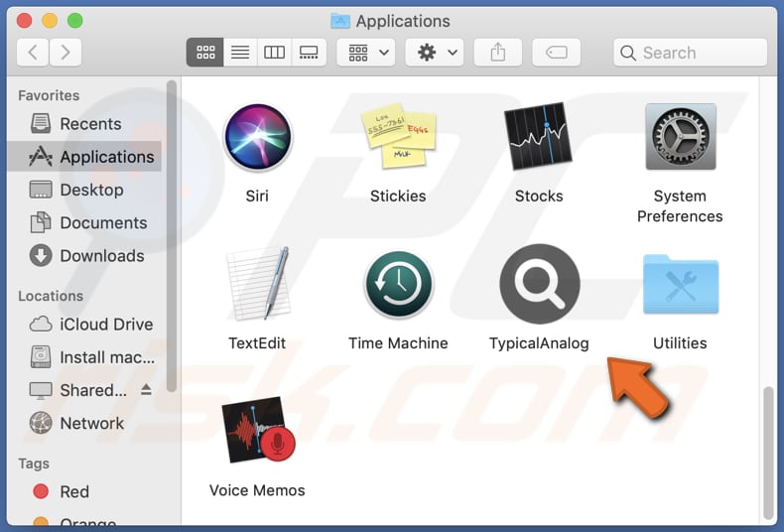Click the main file area scrollbar
Viewport: 784px width, 532px height.
(769, 453)
